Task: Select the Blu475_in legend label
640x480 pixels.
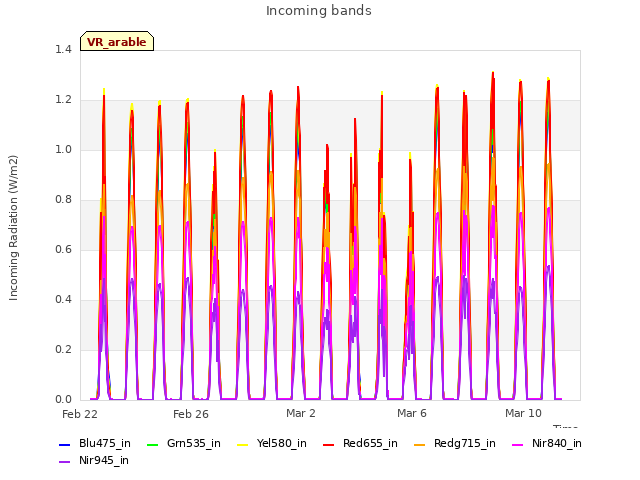Action: [x=105, y=443]
